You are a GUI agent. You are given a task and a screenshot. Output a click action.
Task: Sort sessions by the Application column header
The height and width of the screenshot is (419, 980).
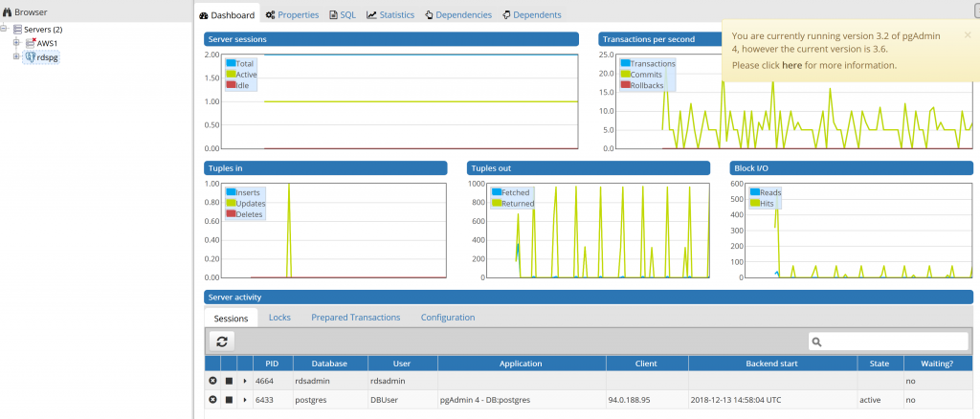(x=522, y=364)
